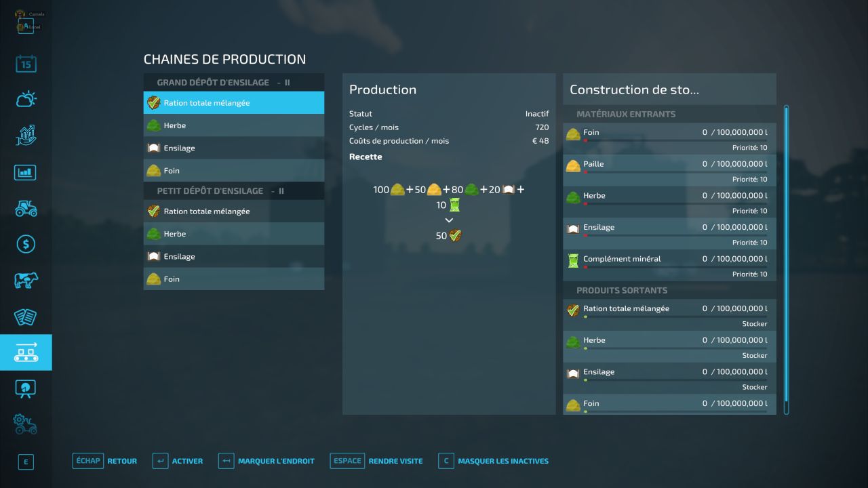Open the finances dollar sidebar icon
Image resolution: width=868 pixels, height=488 pixels.
click(26, 244)
